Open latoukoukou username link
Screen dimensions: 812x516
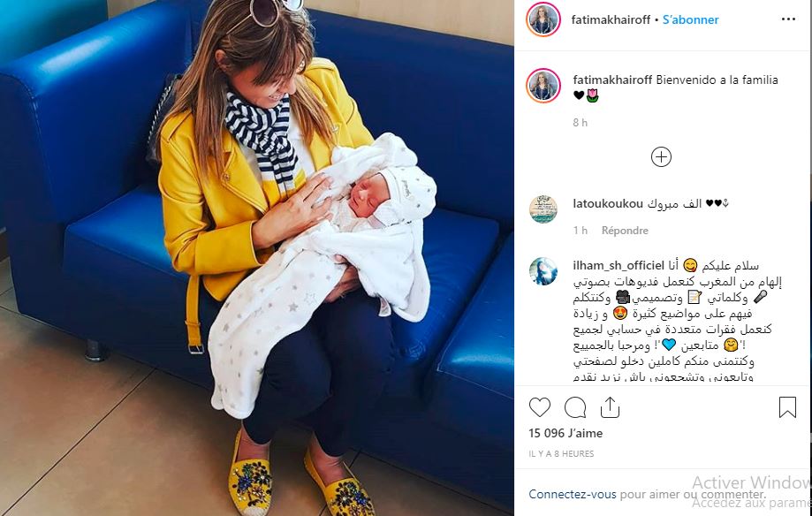[x=608, y=203]
